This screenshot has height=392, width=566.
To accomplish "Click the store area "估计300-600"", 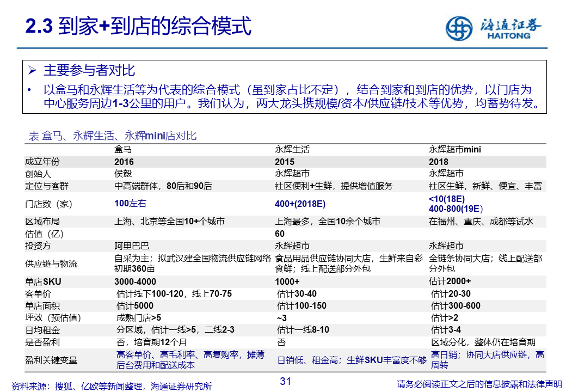I will tap(456, 306).
